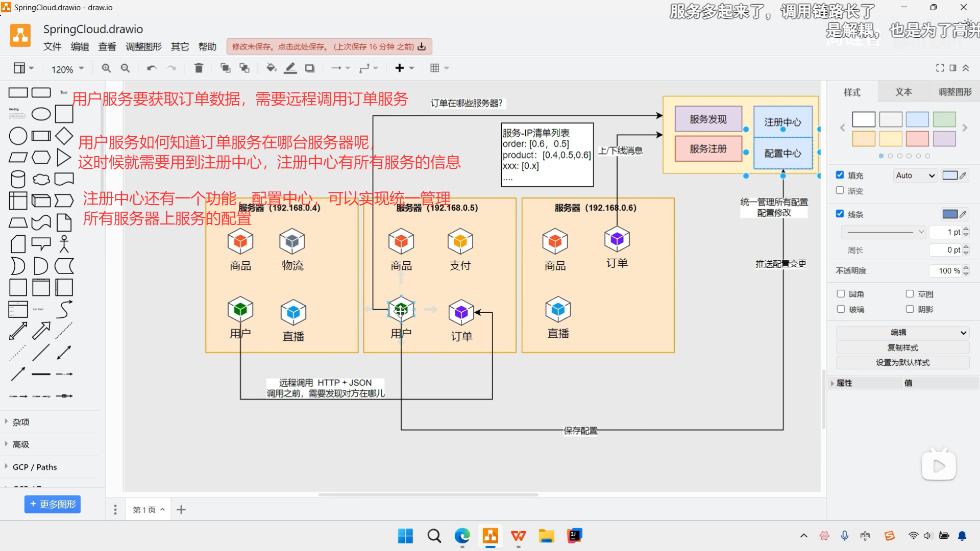Pick the line color swatch next to 线条

tap(950, 214)
